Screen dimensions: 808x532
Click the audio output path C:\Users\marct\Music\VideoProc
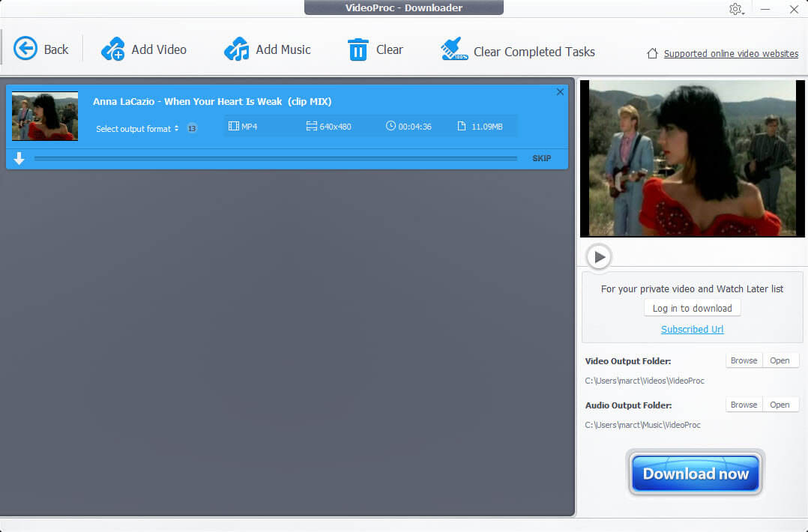642,425
